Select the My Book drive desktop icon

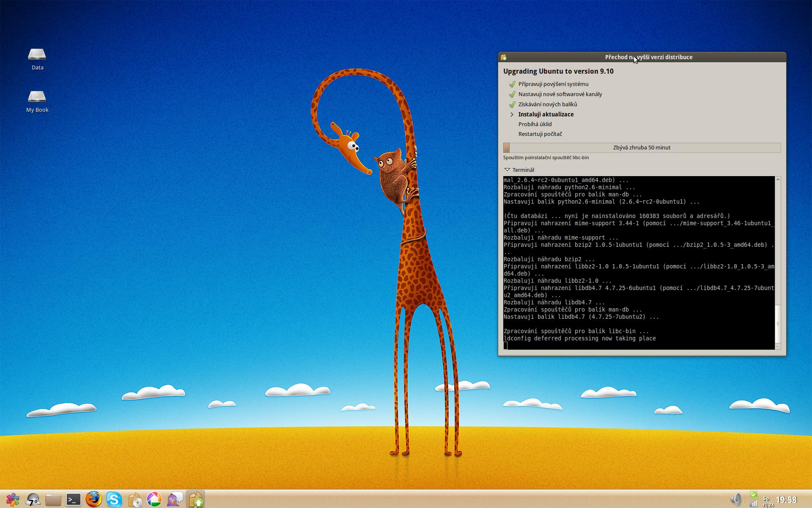pos(37,102)
